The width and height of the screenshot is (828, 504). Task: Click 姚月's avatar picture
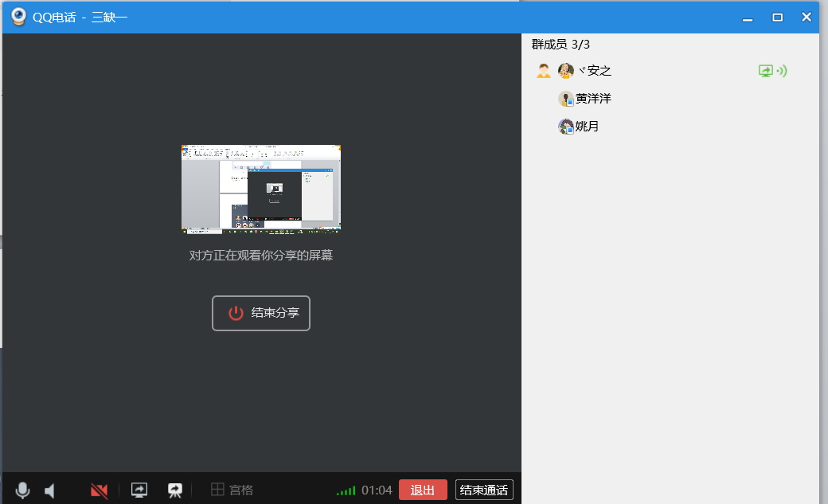coord(566,126)
